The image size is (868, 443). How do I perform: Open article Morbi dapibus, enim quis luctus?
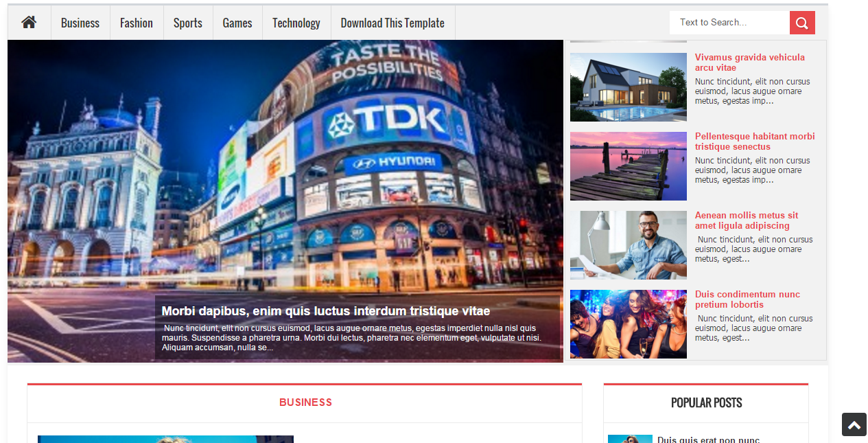click(x=326, y=311)
